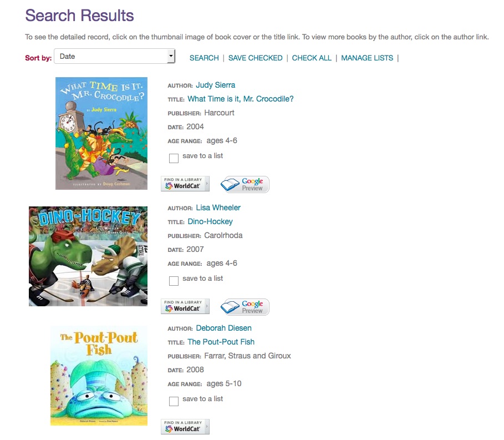Click Deborah Diesen author link

[x=223, y=328]
